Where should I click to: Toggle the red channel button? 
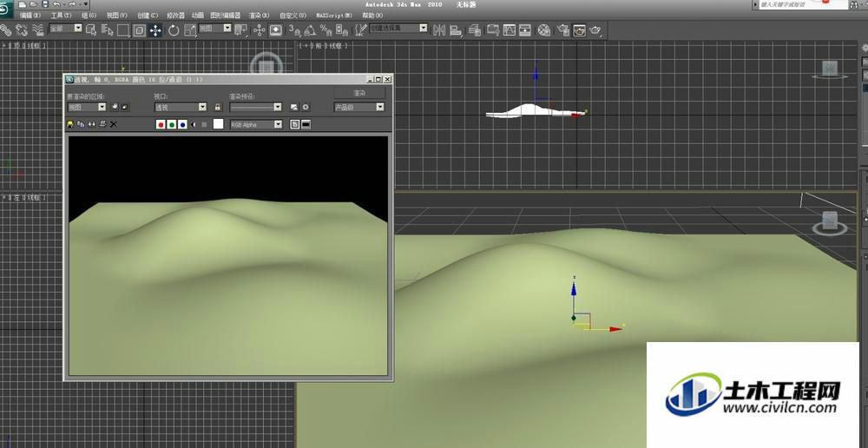[161, 125]
